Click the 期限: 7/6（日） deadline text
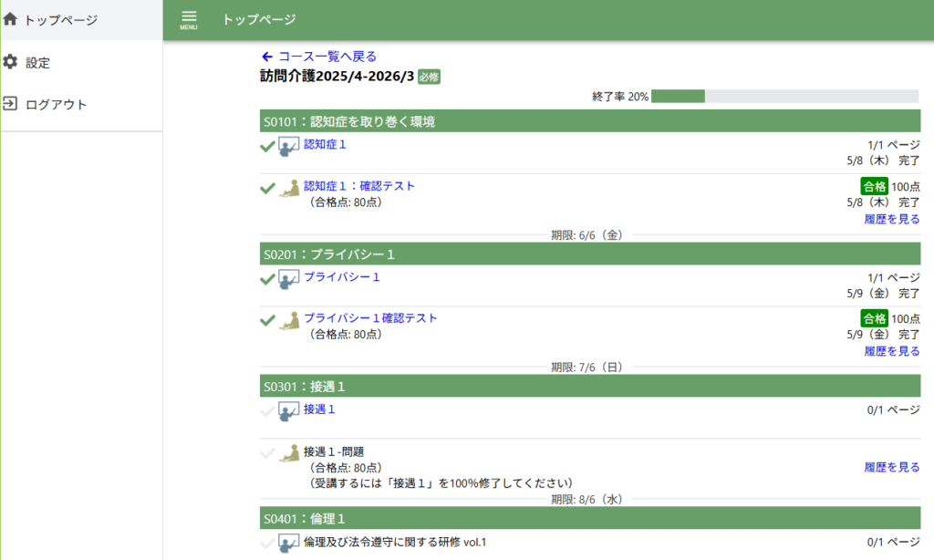934x560 pixels. tap(586, 368)
